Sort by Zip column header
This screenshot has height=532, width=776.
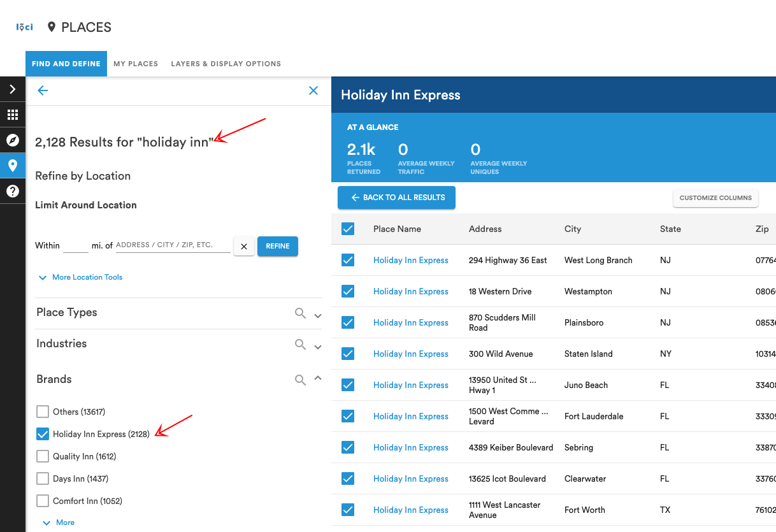(762, 229)
